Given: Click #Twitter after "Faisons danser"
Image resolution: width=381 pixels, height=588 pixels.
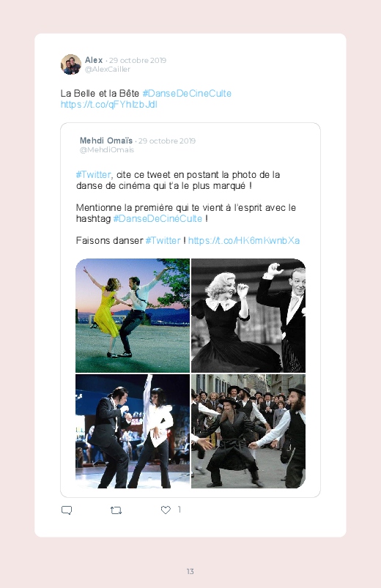Looking at the screenshot, I should [163, 240].
